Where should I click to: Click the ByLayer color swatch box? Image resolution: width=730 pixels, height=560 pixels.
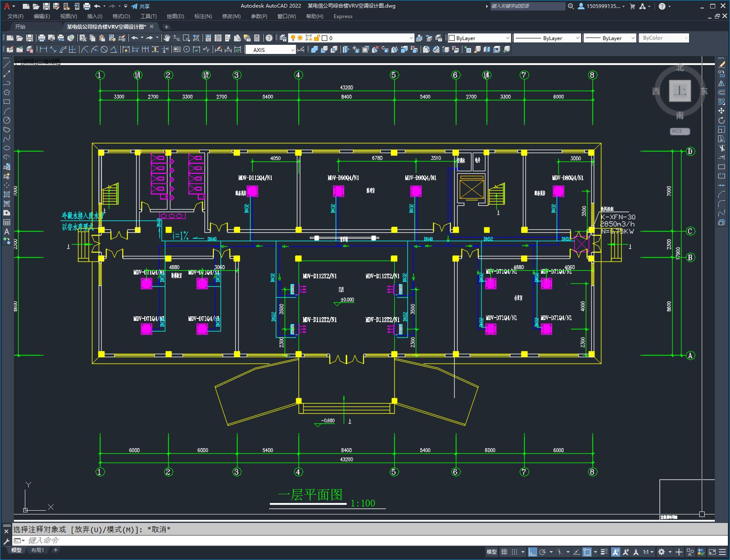tap(452, 38)
